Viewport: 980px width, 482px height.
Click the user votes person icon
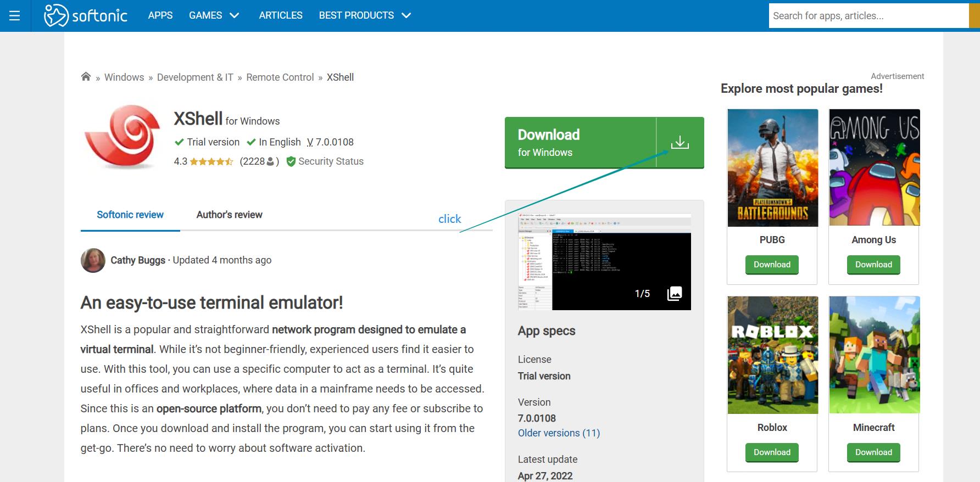click(270, 161)
